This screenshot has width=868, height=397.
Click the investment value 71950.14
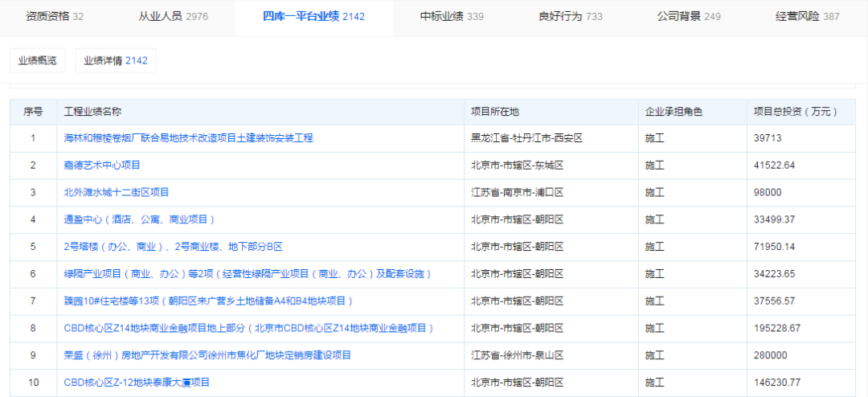click(775, 247)
